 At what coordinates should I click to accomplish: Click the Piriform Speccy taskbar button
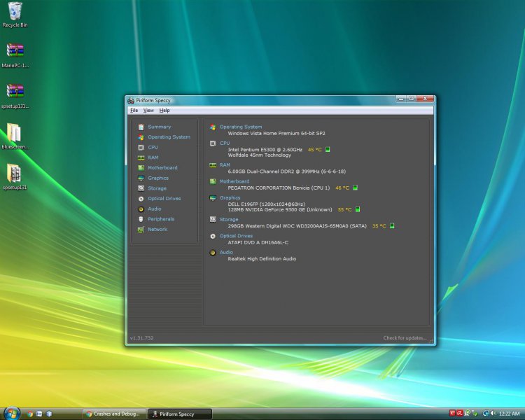coord(180,414)
